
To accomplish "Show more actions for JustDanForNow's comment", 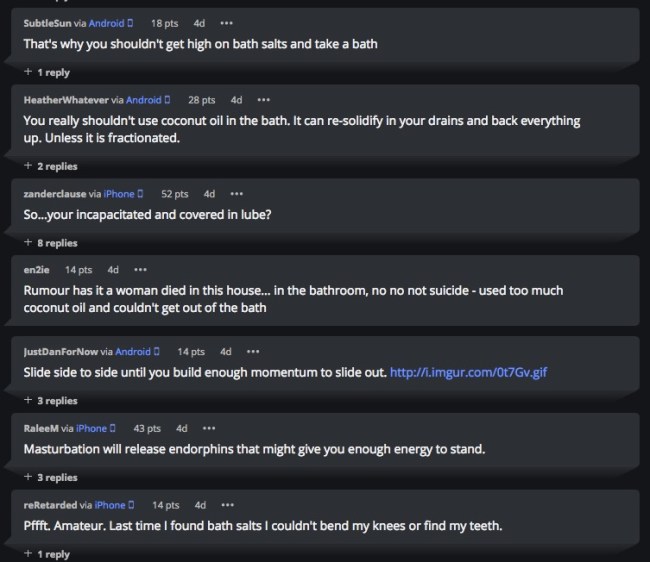I will (x=253, y=351).
